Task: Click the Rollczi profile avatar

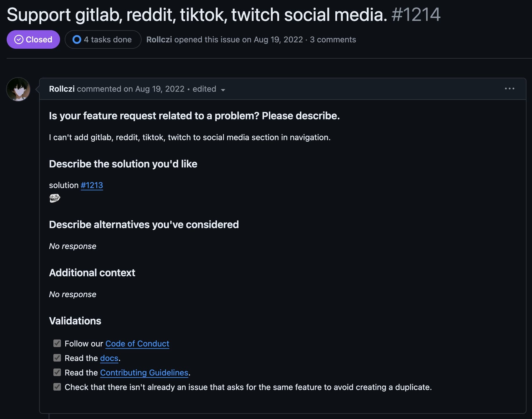Action: 18,89
